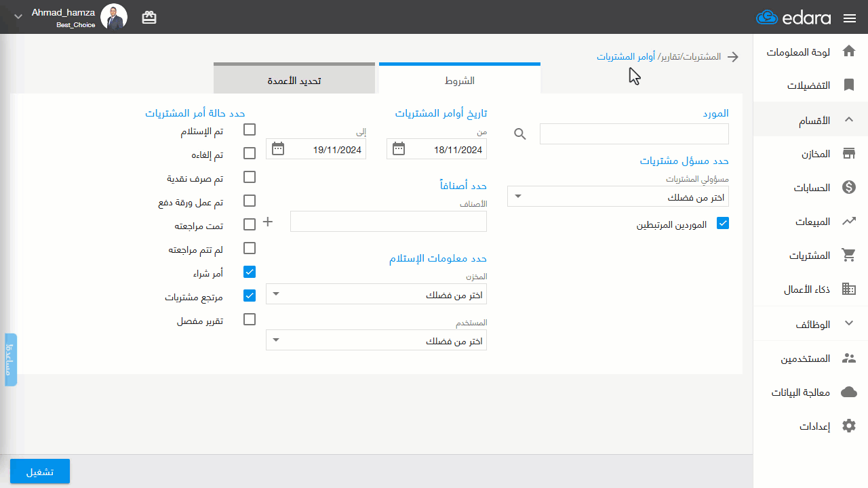Uncheck the أمر شراء checkbox

[250, 272]
